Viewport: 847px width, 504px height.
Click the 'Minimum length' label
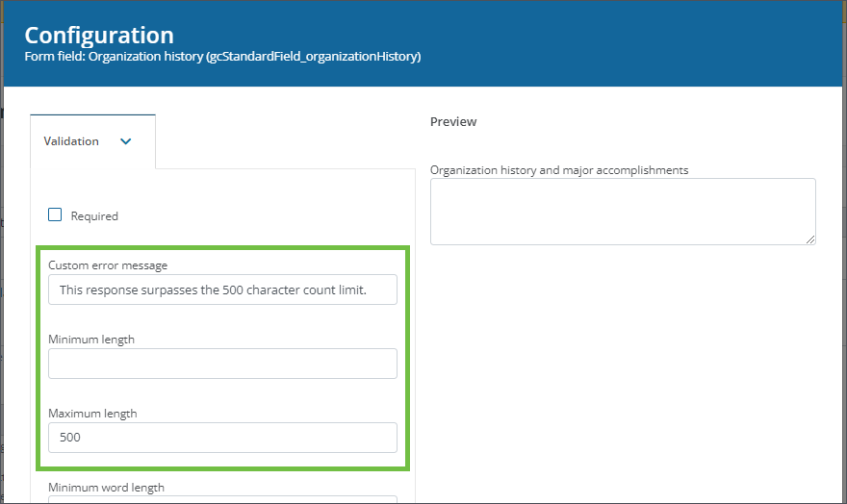tap(91, 340)
